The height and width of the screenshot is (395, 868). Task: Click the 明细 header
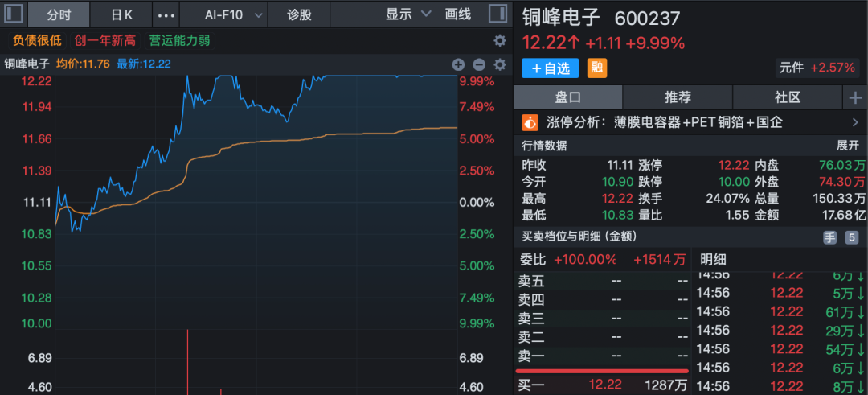713,259
